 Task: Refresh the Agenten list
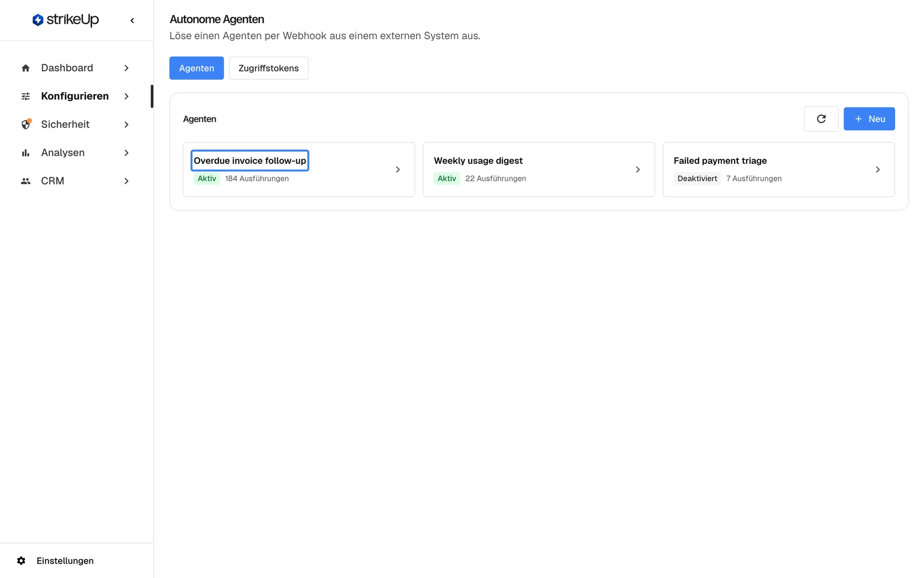click(821, 119)
